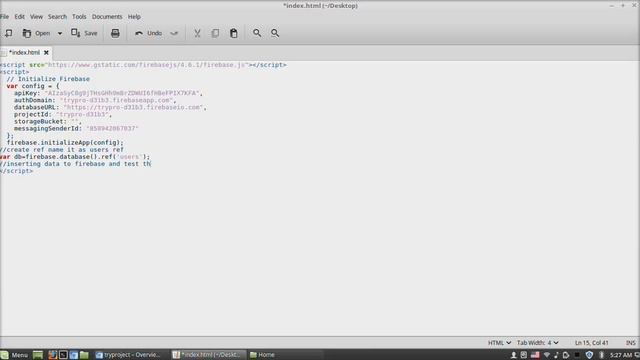Open the Wi-Fi network tray icon
Screen dimensions: 640x360
coord(547,355)
